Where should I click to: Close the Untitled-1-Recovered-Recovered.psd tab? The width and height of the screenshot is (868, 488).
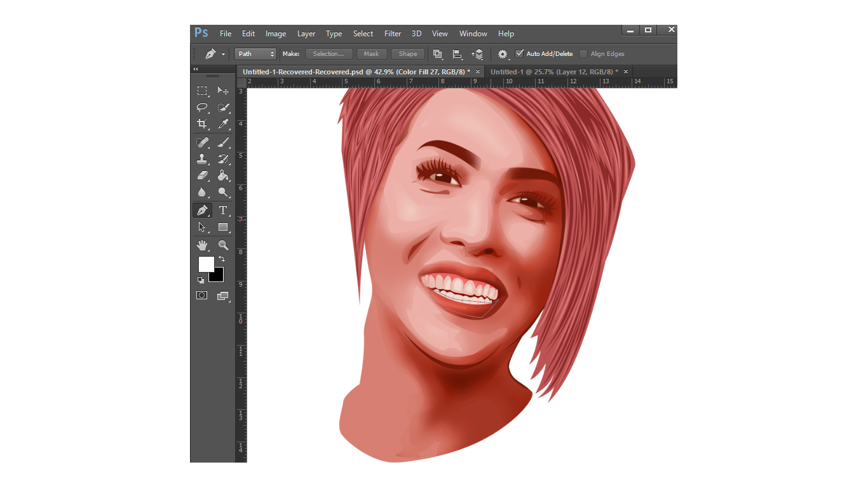tap(478, 72)
